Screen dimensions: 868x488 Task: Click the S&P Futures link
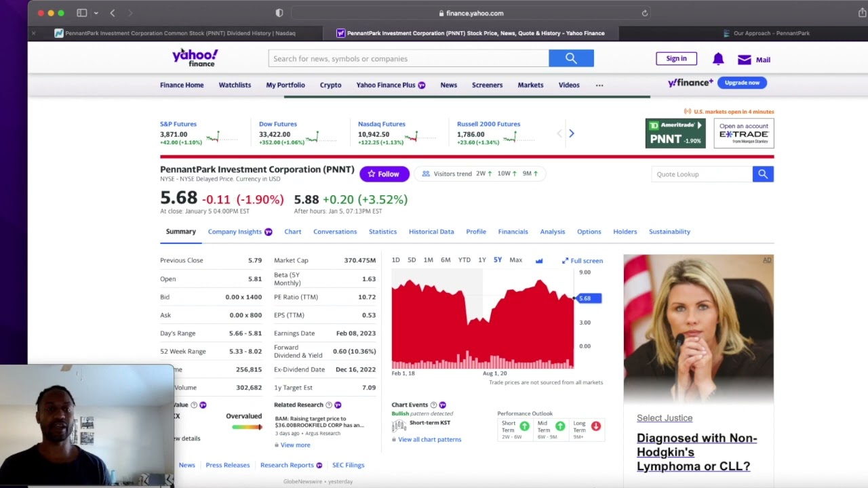tap(178, 124)
